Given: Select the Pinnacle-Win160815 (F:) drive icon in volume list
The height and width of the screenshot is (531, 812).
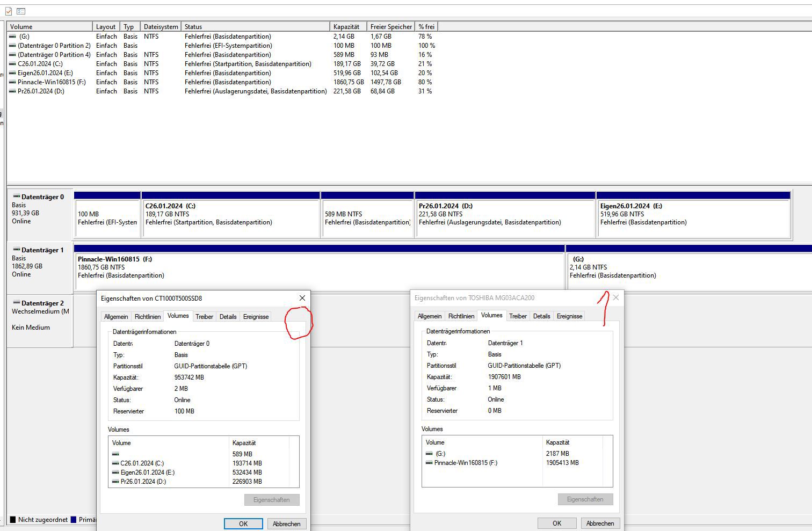Looking at the screenshot, I should (13, 82).
